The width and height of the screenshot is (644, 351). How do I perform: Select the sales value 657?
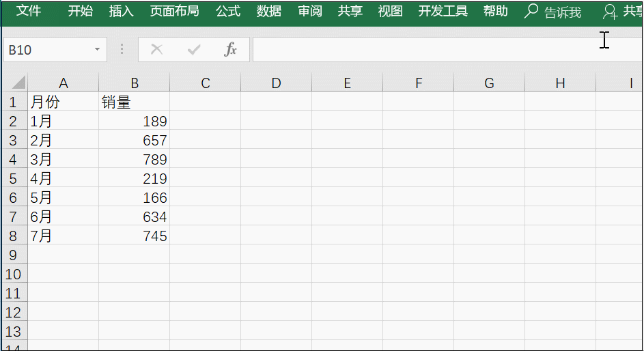135,140
